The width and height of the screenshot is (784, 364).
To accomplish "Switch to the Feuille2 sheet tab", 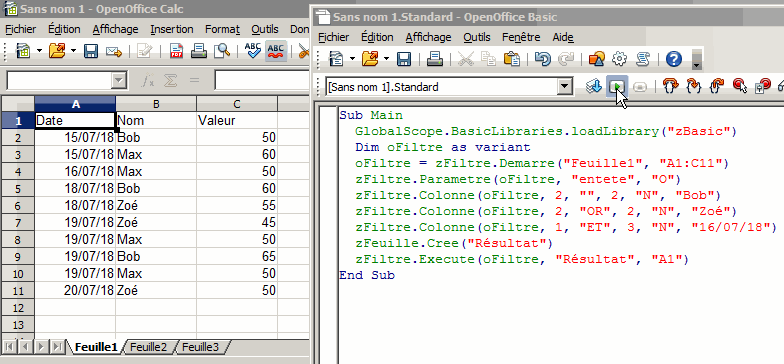I will [x=148, y=346].
